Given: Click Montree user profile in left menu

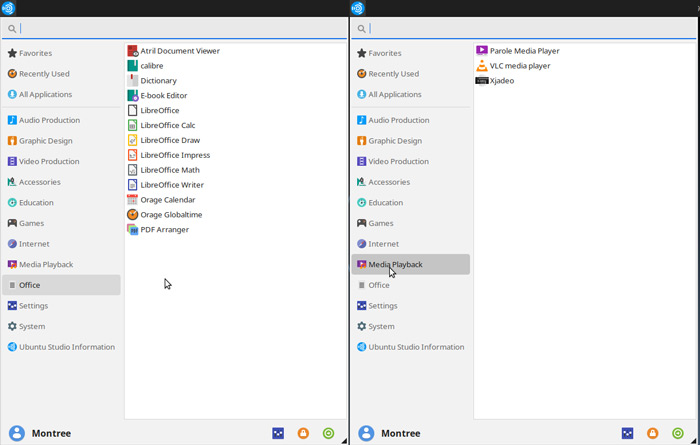Looking at the screenshot, I should (40, 433).
